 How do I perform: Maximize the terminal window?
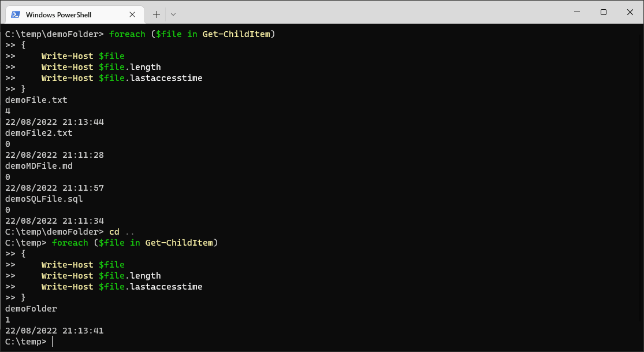[603, 12]
